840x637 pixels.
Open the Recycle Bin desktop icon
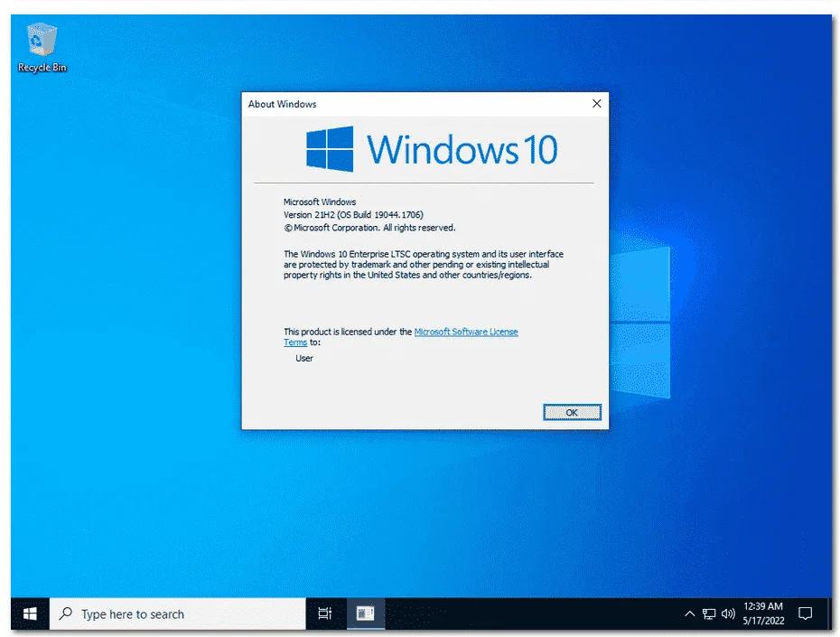pyautogui.click(x=42, y=48)
